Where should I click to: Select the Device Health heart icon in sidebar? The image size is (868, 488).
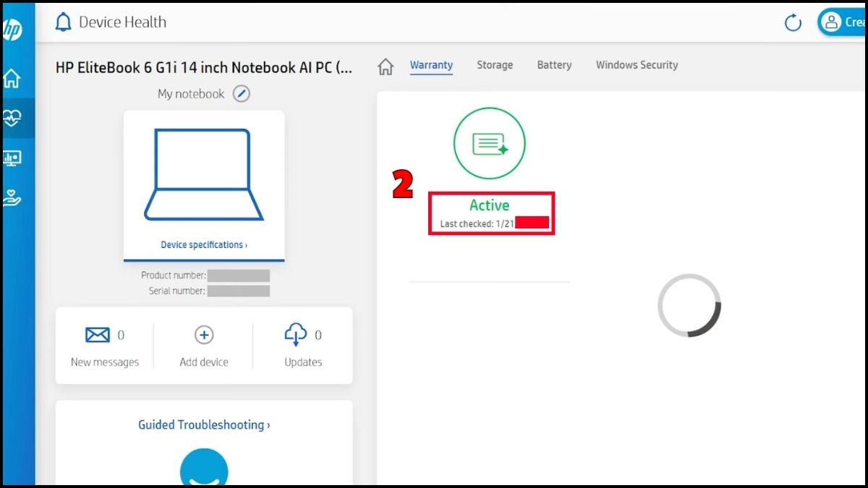[12, 118]
